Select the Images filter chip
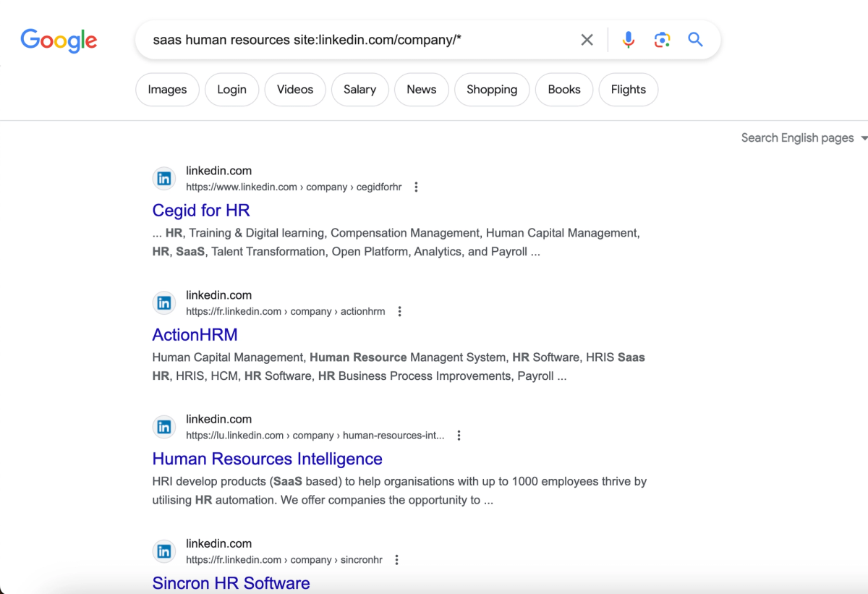 coord(167,90)
